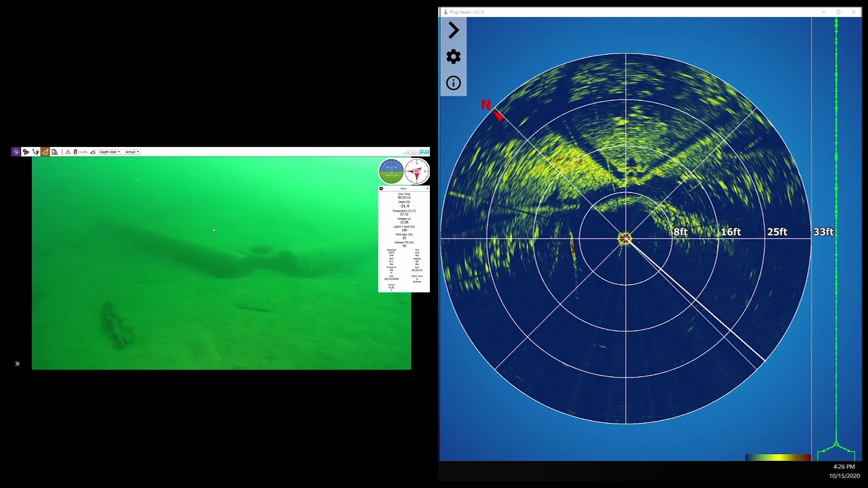868x488 pixels.
Task: Click the Camera Tilt value 50
Action: pos(404,246)
